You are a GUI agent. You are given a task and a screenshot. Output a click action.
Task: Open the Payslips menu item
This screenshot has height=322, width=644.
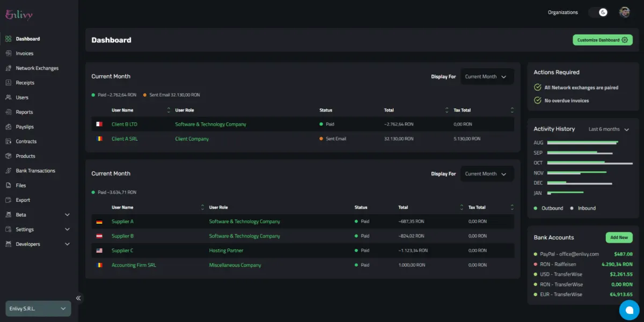25,127
